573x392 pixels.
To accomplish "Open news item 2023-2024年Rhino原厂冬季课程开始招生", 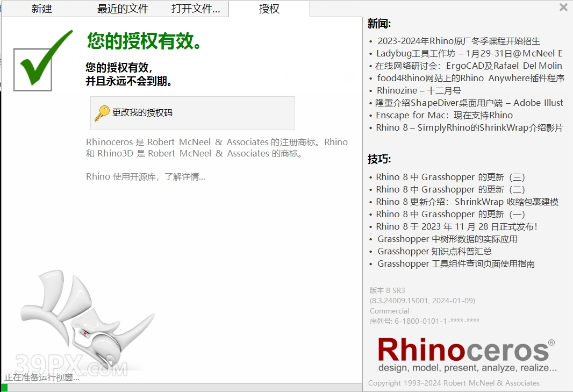I will 459,41.
